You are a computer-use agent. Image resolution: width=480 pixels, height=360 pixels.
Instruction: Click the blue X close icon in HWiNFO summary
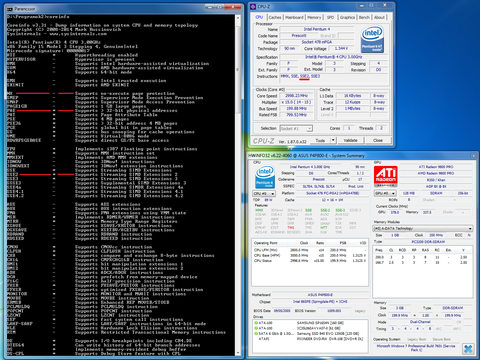click(468, 349)
